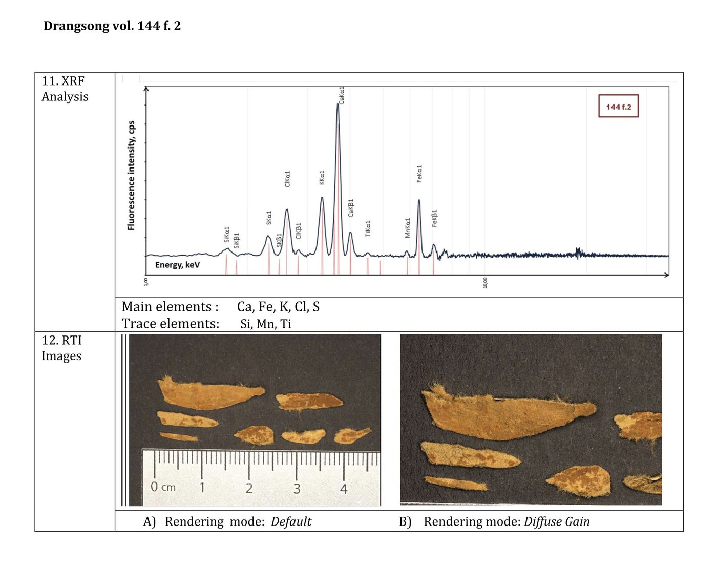Viewport: 717px width, 588px height.
Task: Click the '4' mark on the ruler
Action: [x=344, y=489]
